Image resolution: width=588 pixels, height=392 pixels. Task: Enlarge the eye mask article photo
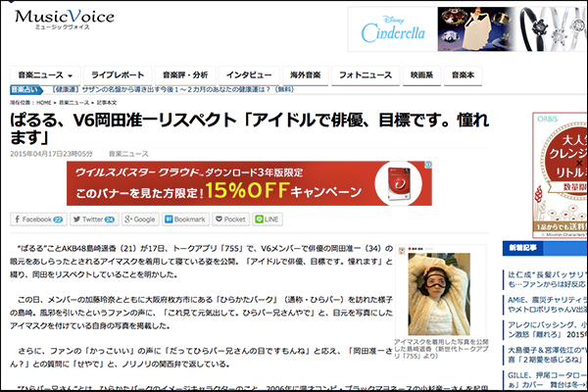point(435,290)
